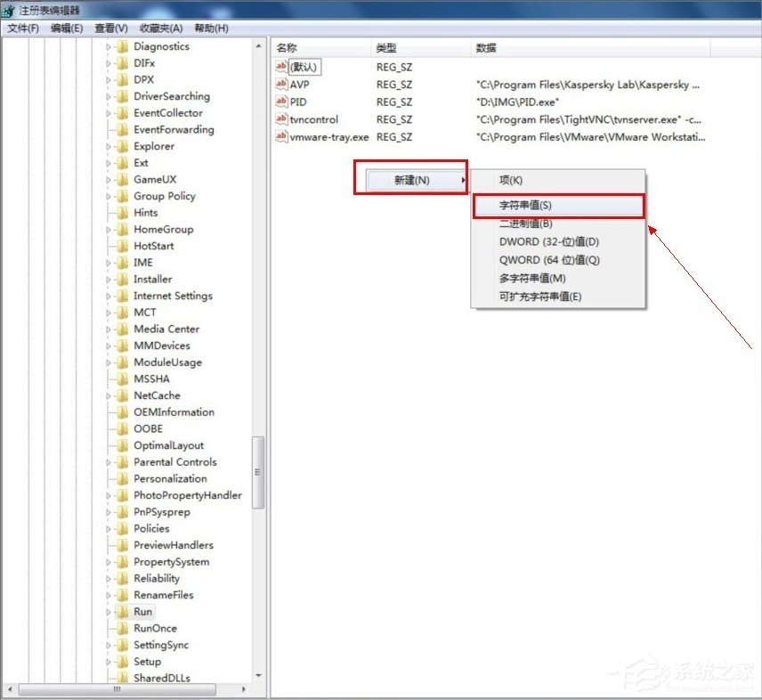Expand the Media Center tree item
762x700 pixels.
point(109,329)
